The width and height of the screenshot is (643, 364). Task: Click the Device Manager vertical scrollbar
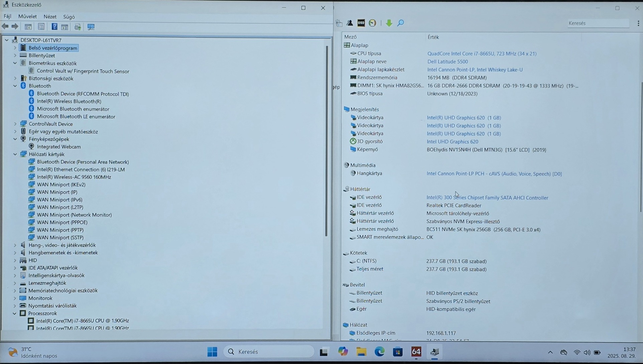pyautogui.click(x=327, y=140)
